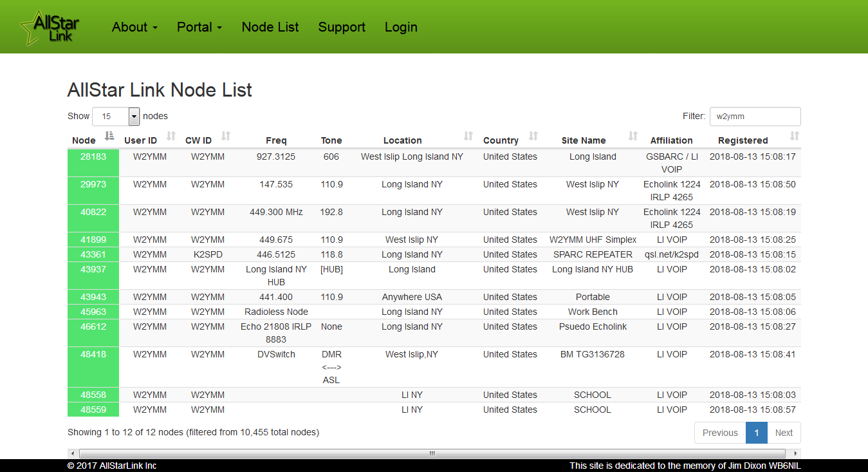Click the 446.5125 frequency cell

(x=276, y=254)
